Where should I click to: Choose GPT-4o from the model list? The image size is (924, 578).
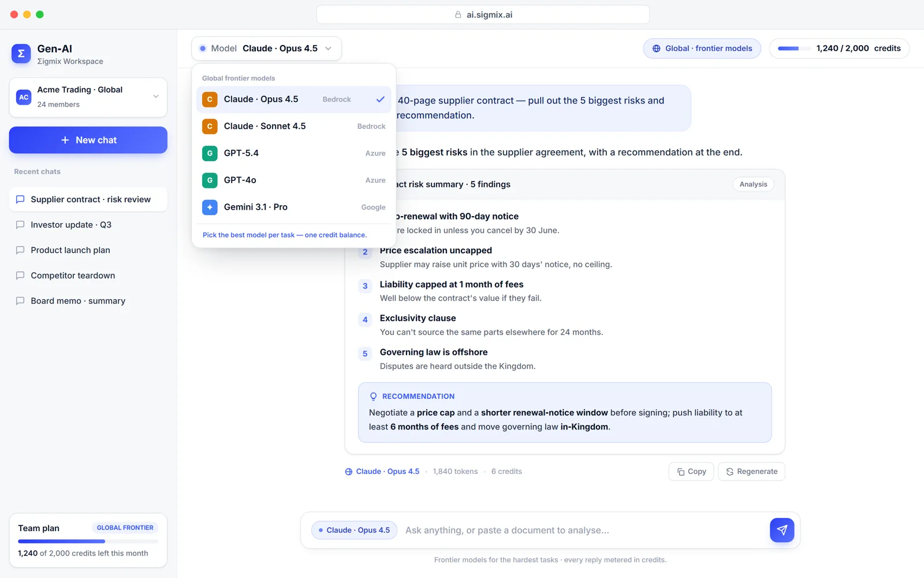(x=294, y=180)
